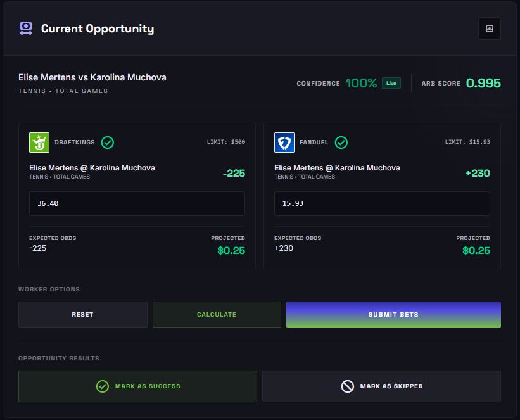The width and height of the screenshot is (520, 420).
Task: Click the FanDuel expected odds +230
Action: pyautogui.click(x=284, y=248)
